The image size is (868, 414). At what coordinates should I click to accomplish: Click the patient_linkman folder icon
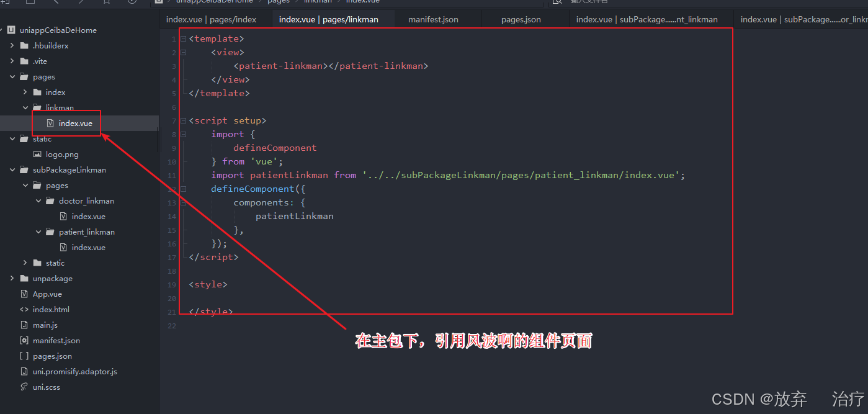point(50,232)
